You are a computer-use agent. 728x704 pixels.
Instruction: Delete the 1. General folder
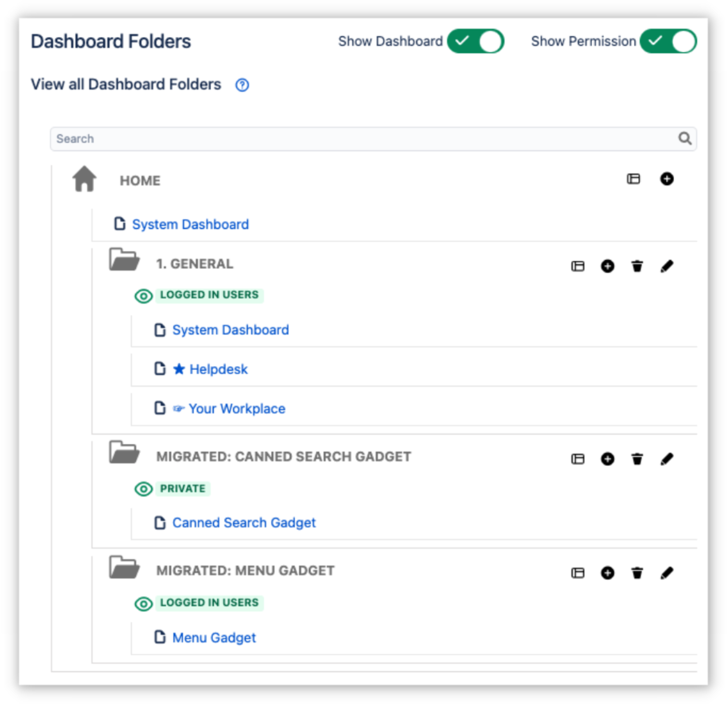(637, 266)
